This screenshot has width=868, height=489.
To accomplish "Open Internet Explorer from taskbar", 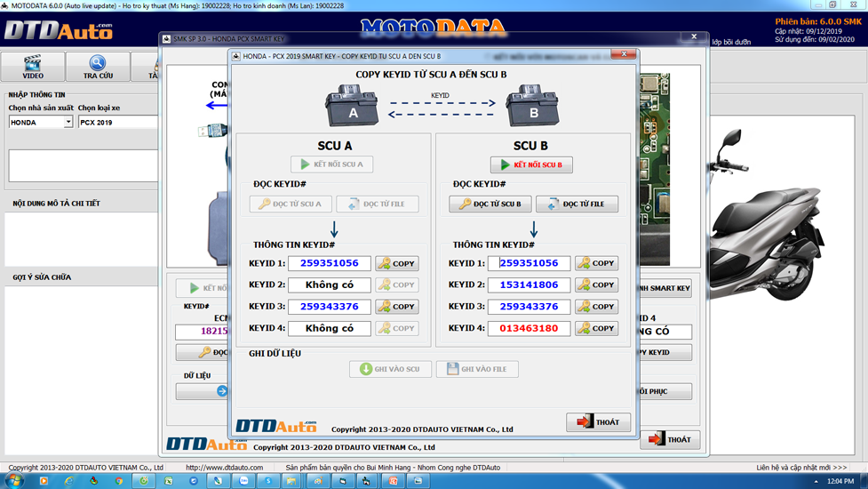I will coord(68,481).
